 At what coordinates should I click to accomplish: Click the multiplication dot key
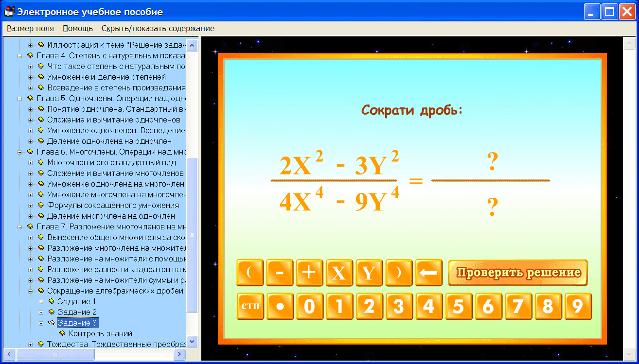point(280,306)
